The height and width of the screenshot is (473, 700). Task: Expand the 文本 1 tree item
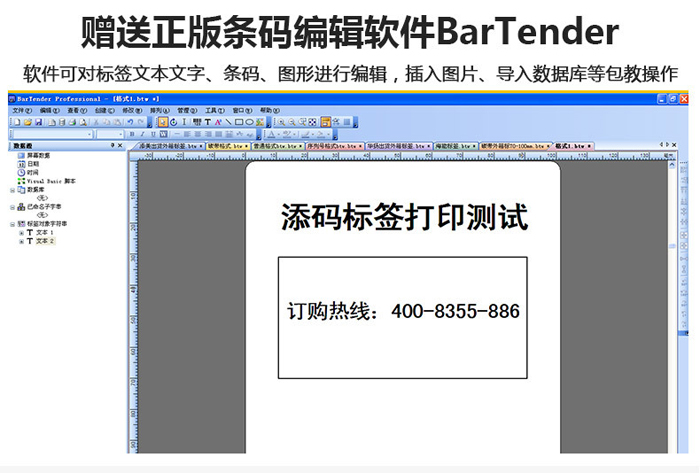click(x=21, y=232)
